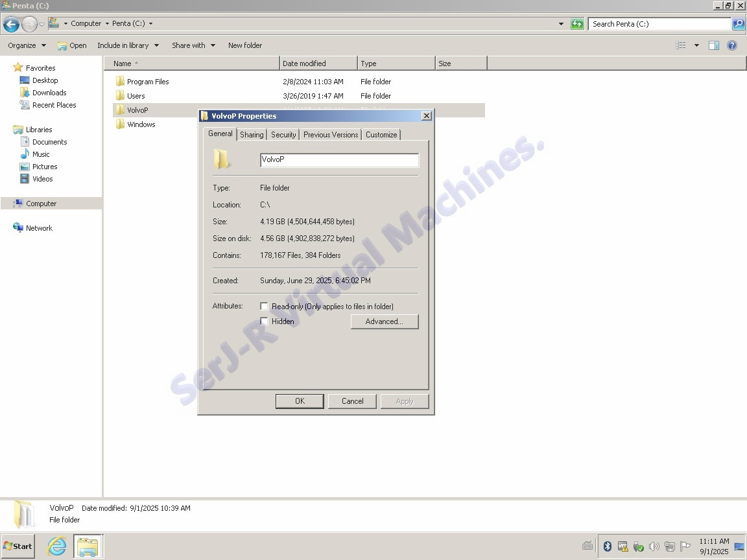Click the Bluetooth icon in system tray
The width and height of the screenshot is (747, 560).
coord(608,546)
